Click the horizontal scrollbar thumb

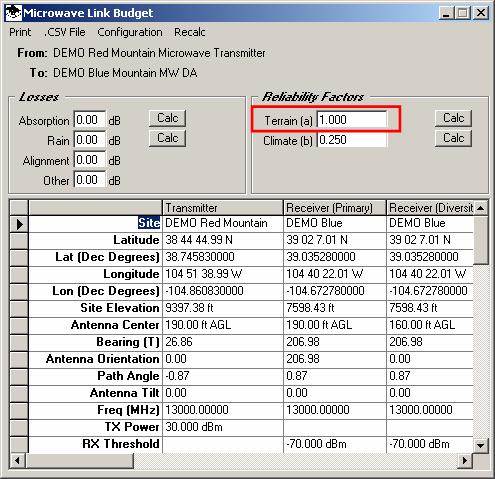[79, 461]
